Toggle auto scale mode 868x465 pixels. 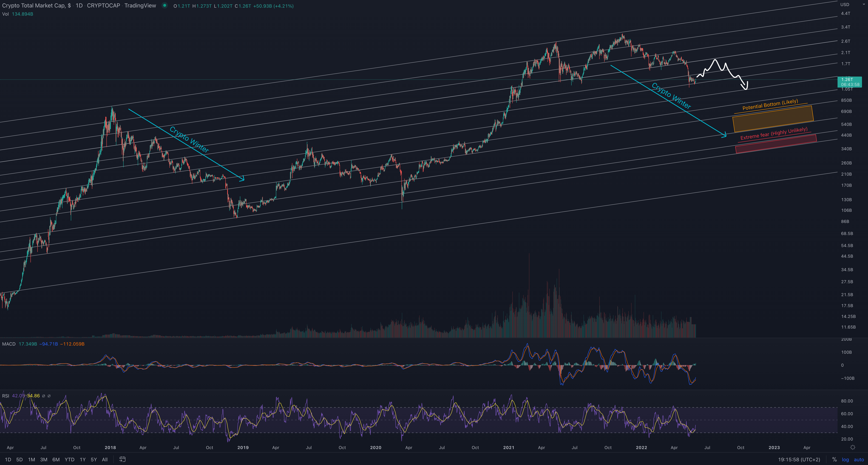coord(859,459)
